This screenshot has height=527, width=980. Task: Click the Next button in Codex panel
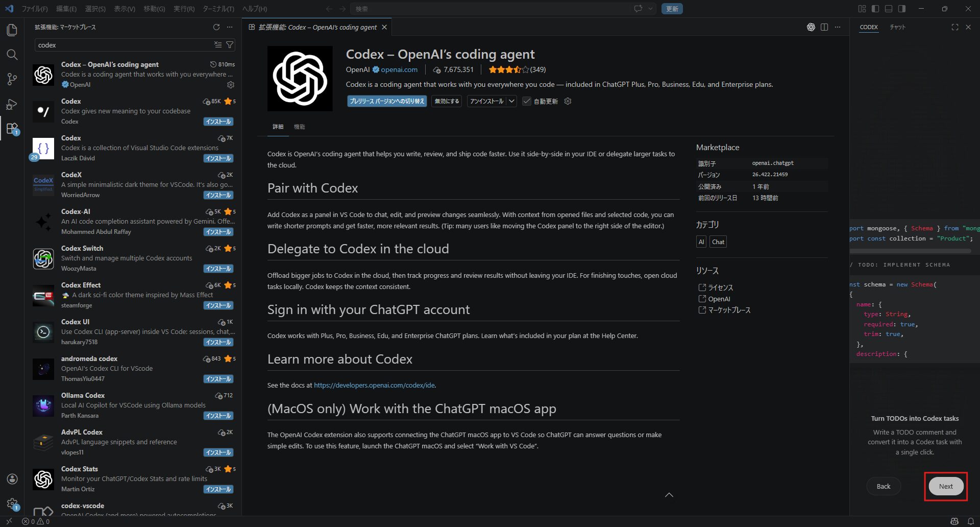pos(945,486)
